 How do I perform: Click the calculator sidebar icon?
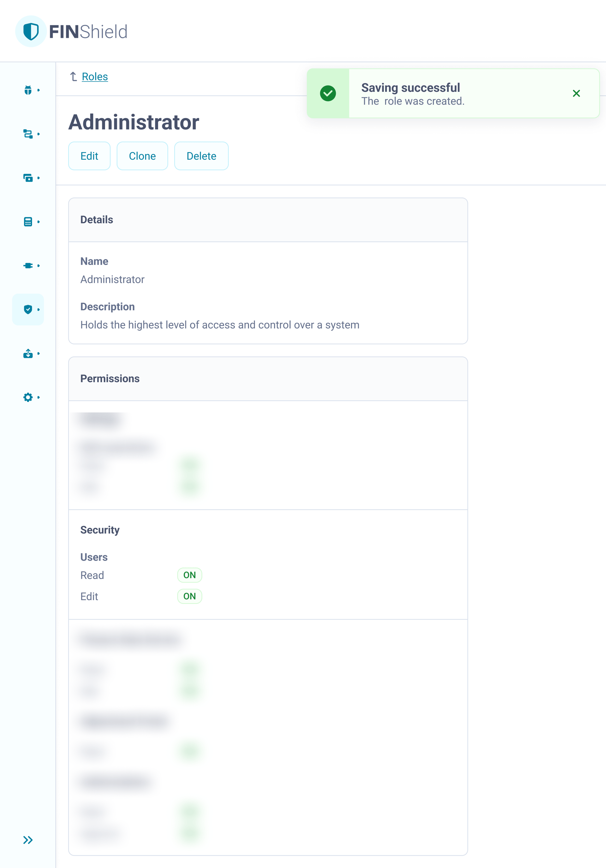point(28,222)
